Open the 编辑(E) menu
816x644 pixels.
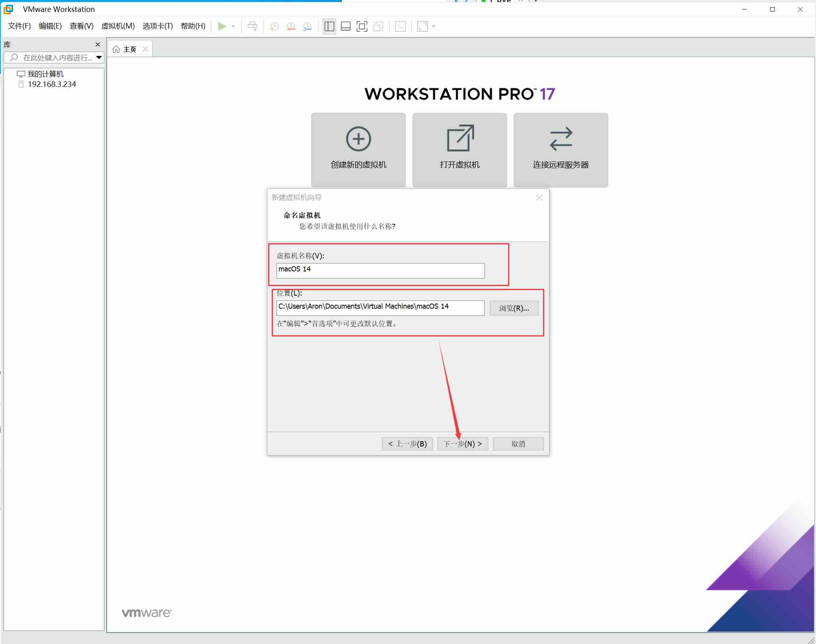tap(50, 26)
